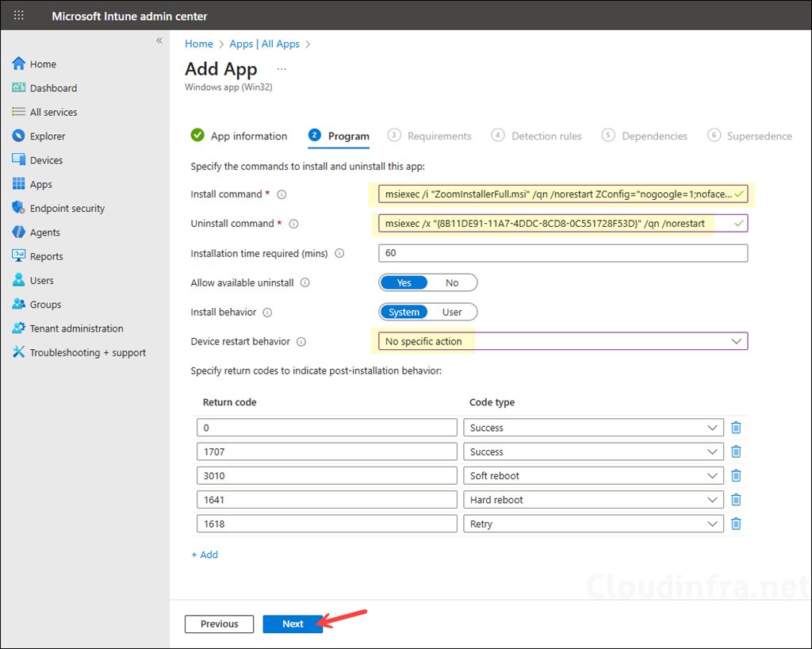812x649 pixels.
Task: Change code type for return code 1641
Action: click(593, 500)
